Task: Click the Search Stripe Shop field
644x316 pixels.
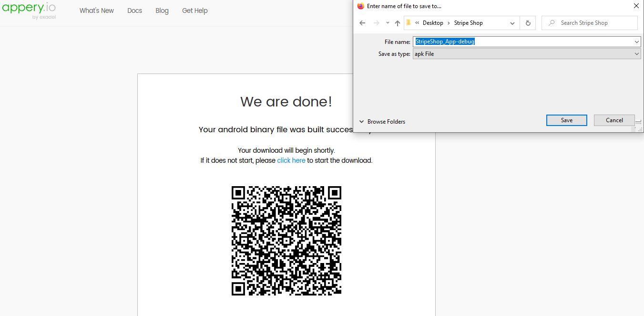Action: pos(590,23)
